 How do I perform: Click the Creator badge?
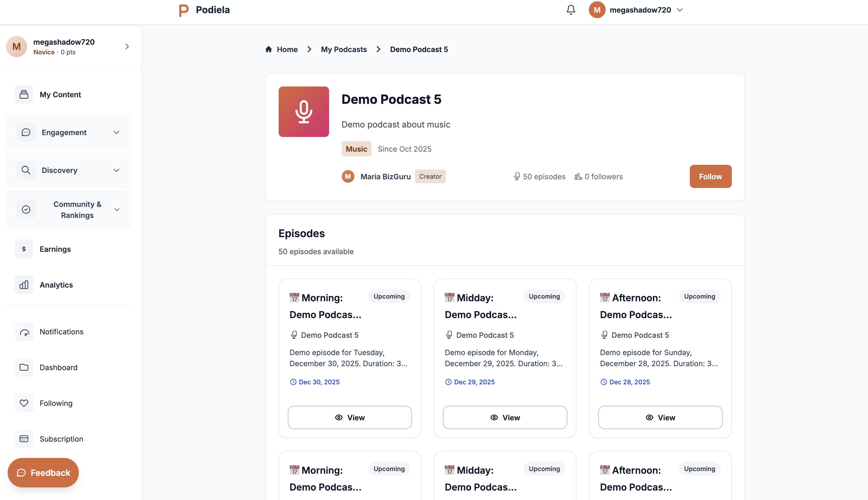[430, 176]
